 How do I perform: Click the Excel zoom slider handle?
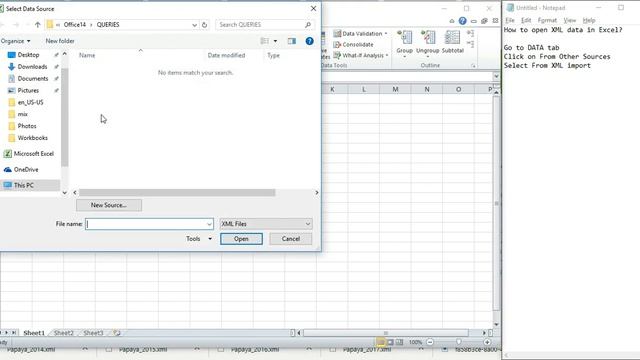click(x=459, y=342)
